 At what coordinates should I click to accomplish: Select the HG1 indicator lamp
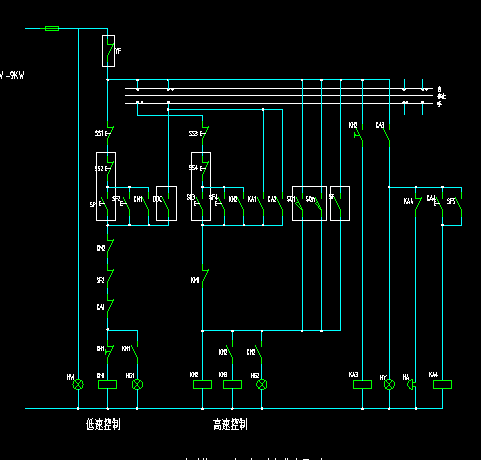coord(137,384)
